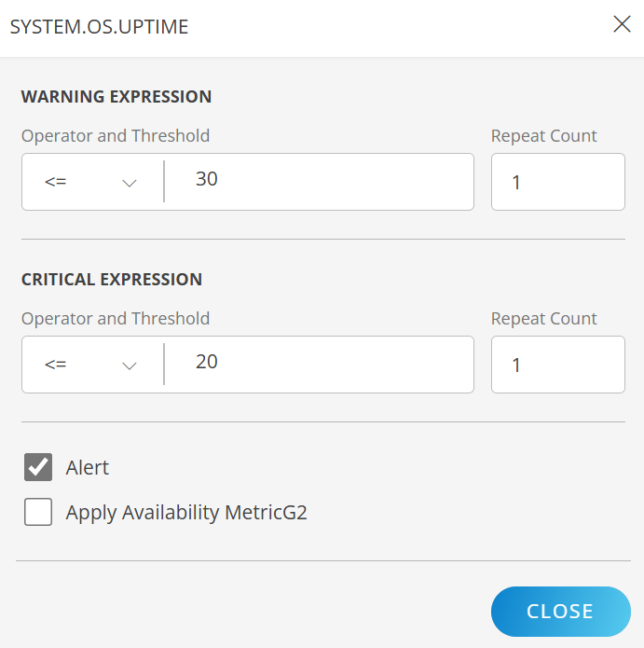Click the Alert checkbox label text
This screenshot has height=648, width=644.
pyautogui.click(x=88, y=468)
